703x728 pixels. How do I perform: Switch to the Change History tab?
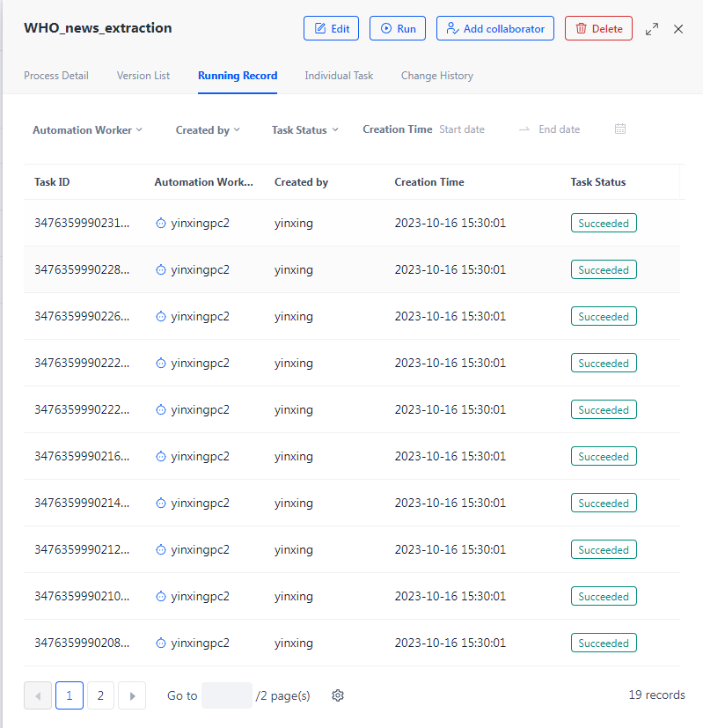(x=437, y=76)
